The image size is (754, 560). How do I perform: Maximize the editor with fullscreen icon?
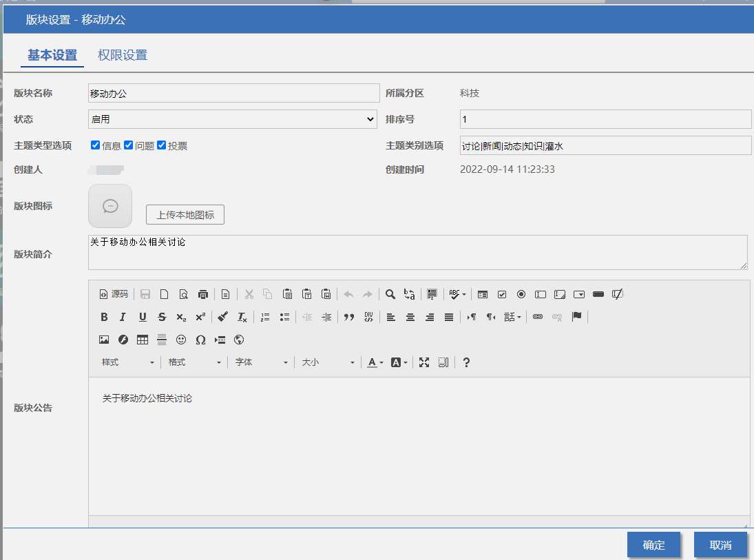tap(424, 362)
